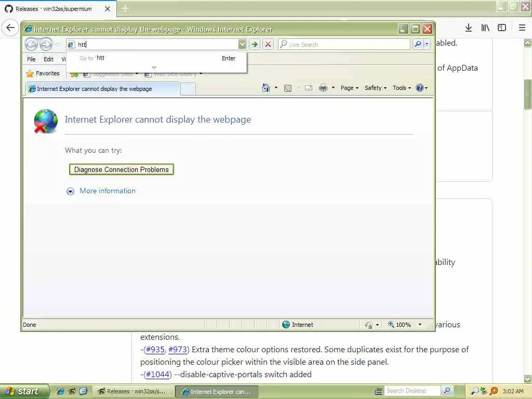Click the system tray clock showing 3:02 AM
The image size is (532, 399).
coord(513,391)
